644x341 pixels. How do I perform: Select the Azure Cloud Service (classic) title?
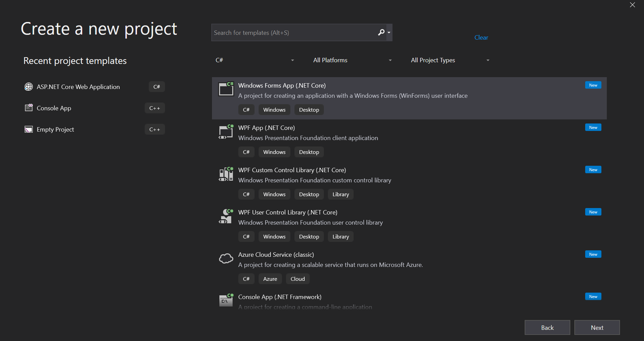coord(276,255)
